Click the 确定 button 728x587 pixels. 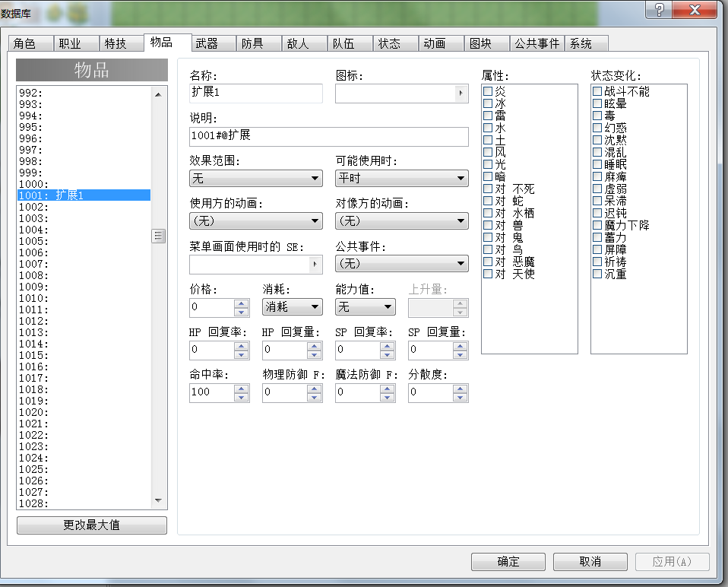508,562
